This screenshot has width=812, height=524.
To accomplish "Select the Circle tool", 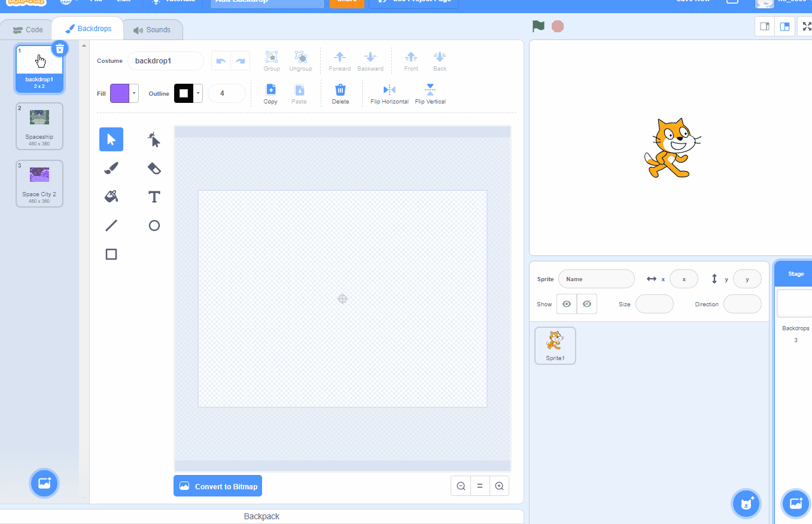I will [x=154, y=226].
